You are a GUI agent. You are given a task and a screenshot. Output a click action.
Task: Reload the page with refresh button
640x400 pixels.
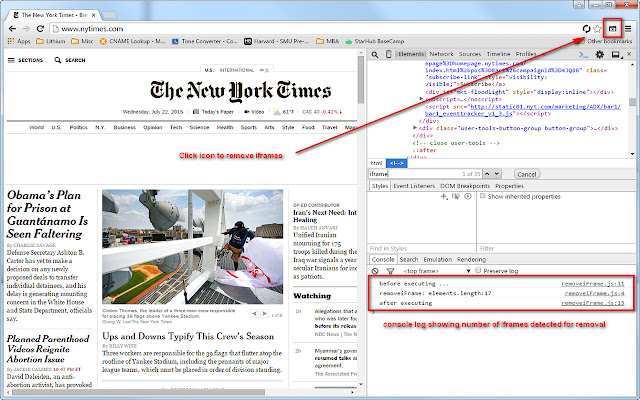point(40,29)
